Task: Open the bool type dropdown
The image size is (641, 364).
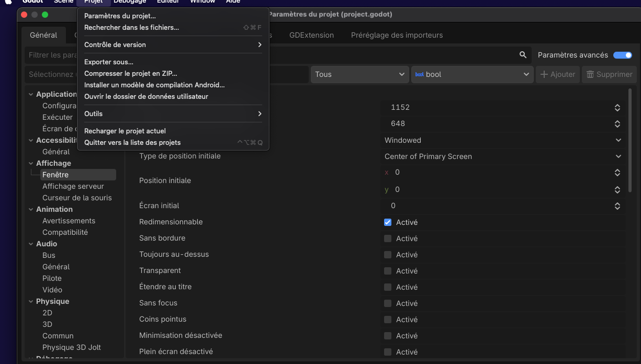Action: coord(473,74)
